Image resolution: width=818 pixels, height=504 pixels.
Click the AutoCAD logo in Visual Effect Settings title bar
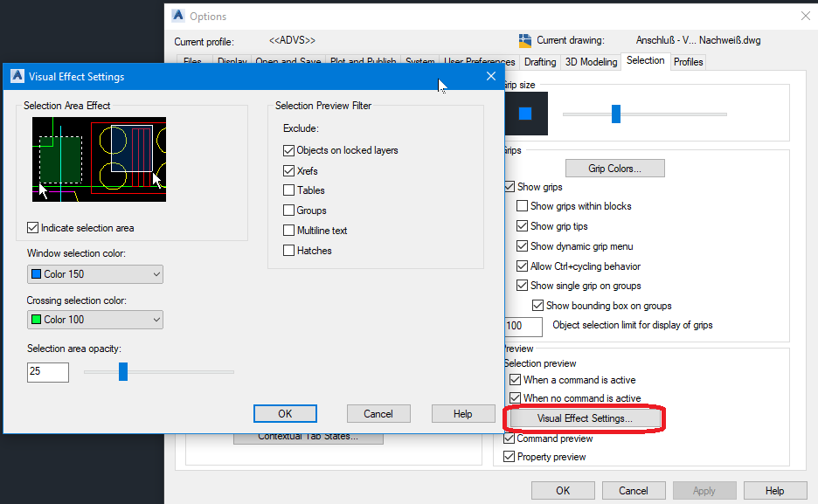pos(17,76)
